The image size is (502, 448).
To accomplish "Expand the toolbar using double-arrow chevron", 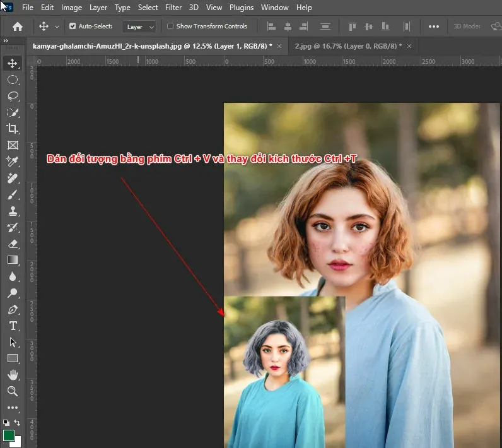I will click(6, 40).
